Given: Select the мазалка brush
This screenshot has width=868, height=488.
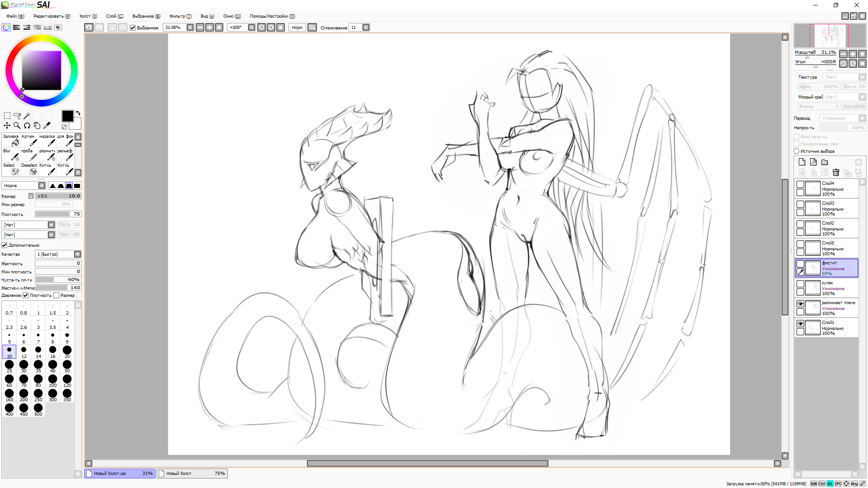Looking at the screenshot, I should pos(47,140).
